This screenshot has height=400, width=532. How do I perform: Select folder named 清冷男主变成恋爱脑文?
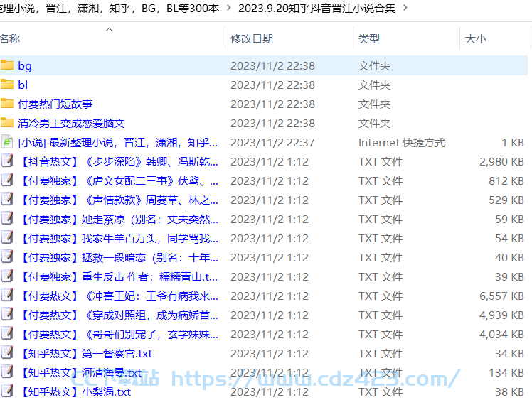pyautogui.click(x=71, y=123)
